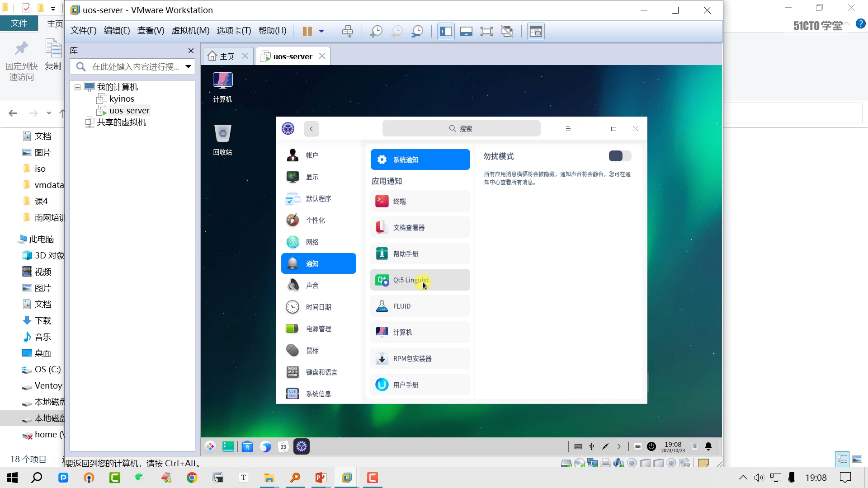
Task: Click the FLUID app icon
Action: (381, 306)
